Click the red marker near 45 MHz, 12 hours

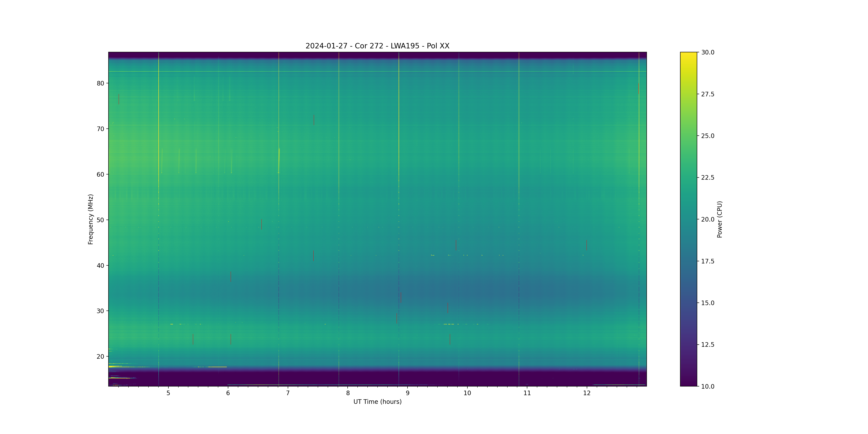pos(586,245)
